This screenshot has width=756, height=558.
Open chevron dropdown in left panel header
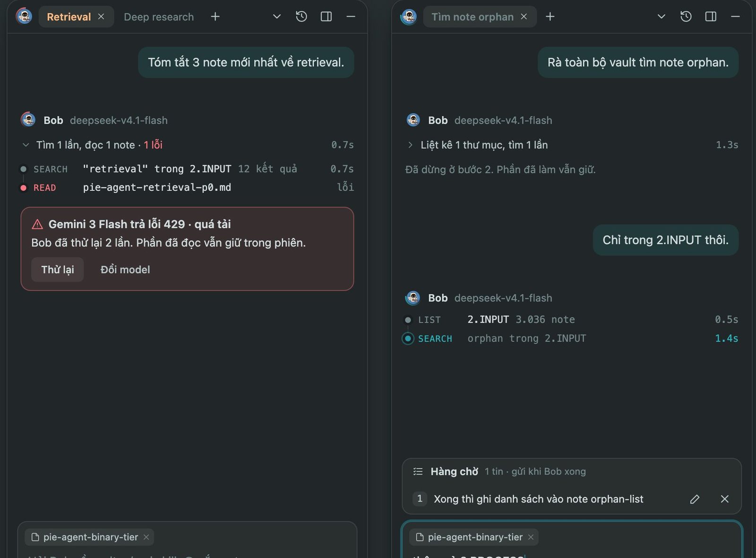pos(277,17)
